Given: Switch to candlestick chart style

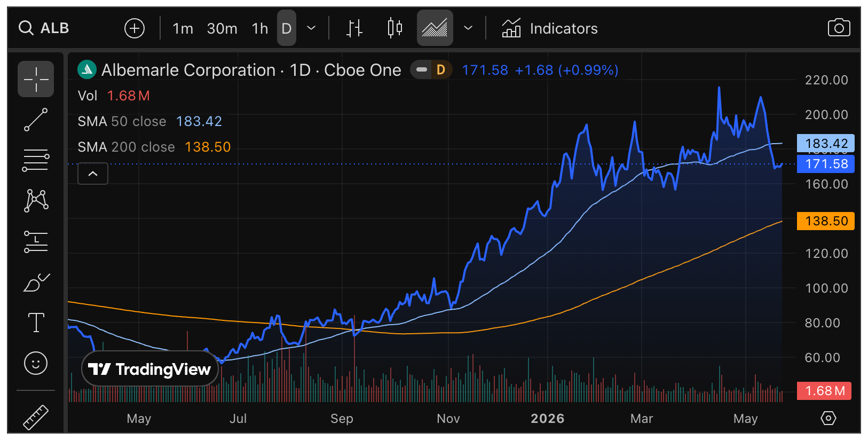Looking at the screenshot, I should coord(394,28).
